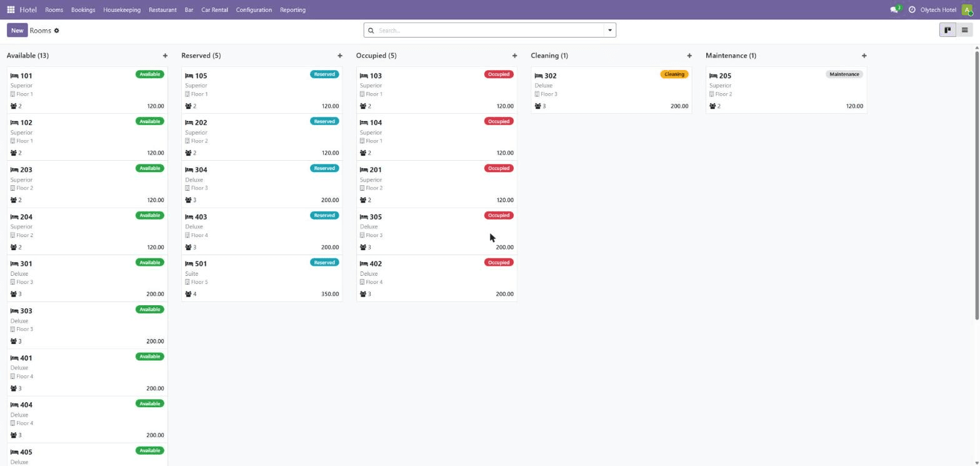Open the activities clock icon

pos(912,10)
